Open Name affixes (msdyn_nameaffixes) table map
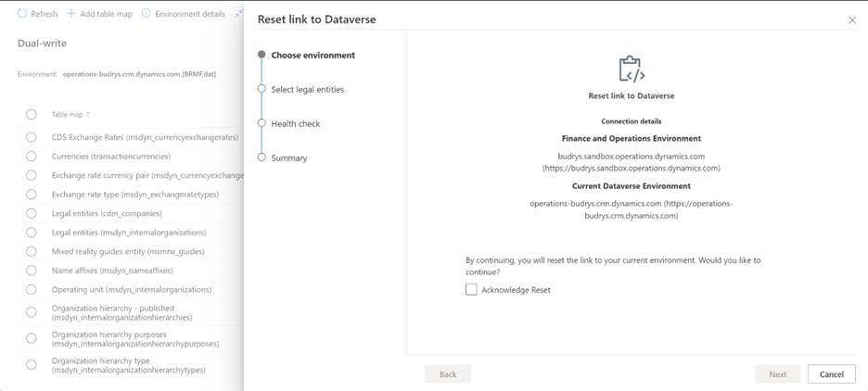Image resolution: width=868 pixels, height=391 pixels. coord(112,271)
